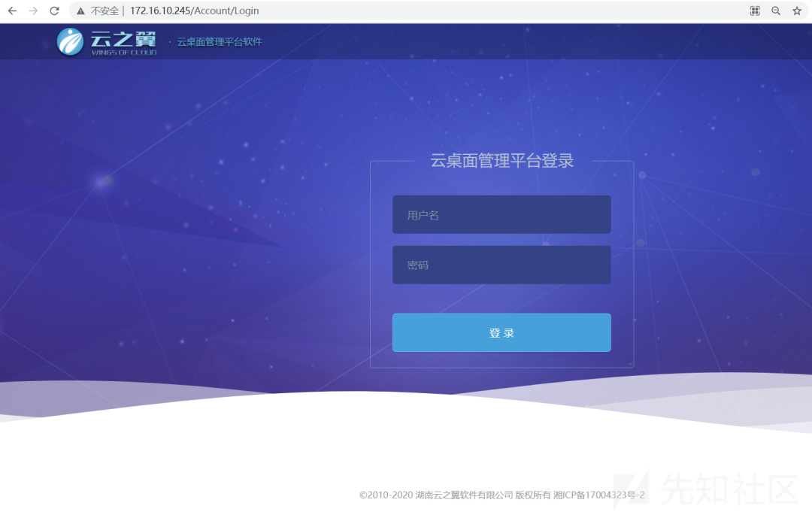Click the 湖南云之翼软件有限公司 copyright text
Viewport: 812px width, 515px height.
[x=464, y=495]
